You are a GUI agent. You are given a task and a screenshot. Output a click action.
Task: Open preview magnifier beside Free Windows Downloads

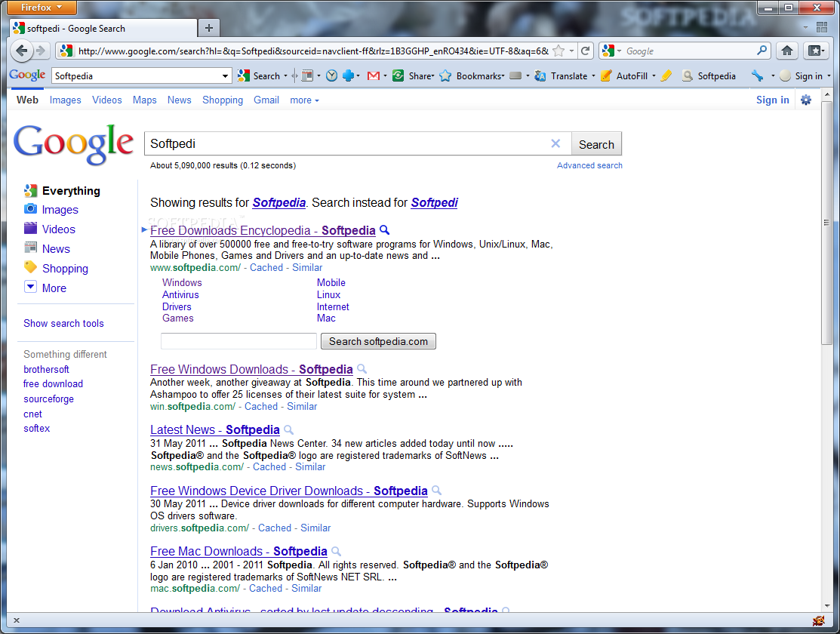click(362, 369)
